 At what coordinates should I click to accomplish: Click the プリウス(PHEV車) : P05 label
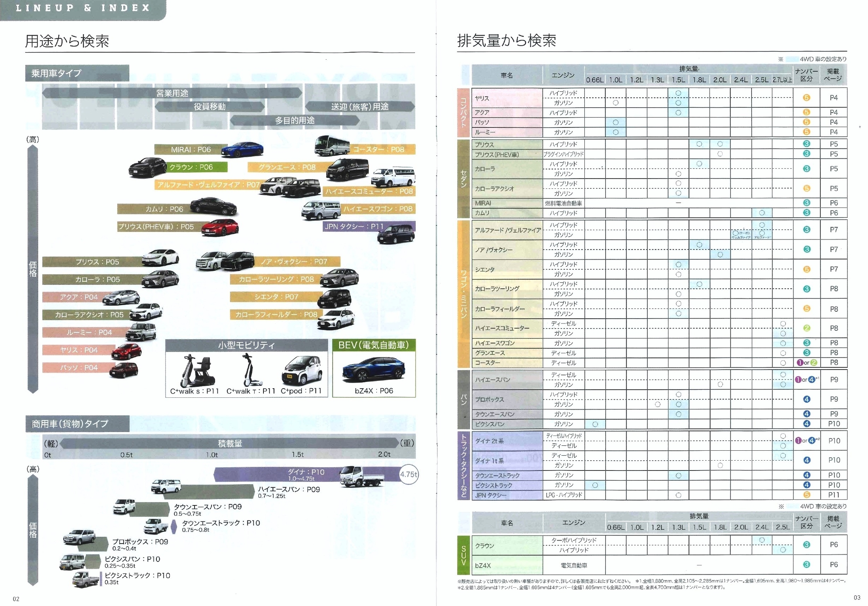(160, 226)
